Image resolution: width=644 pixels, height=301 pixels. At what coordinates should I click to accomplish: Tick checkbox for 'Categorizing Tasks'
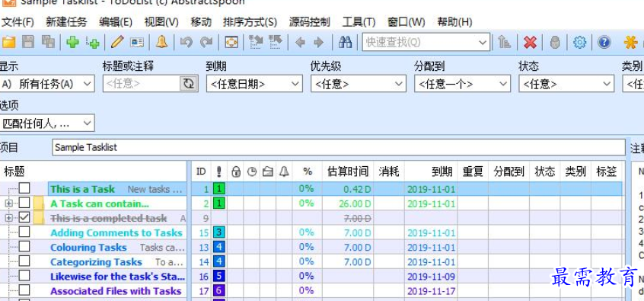24,261
